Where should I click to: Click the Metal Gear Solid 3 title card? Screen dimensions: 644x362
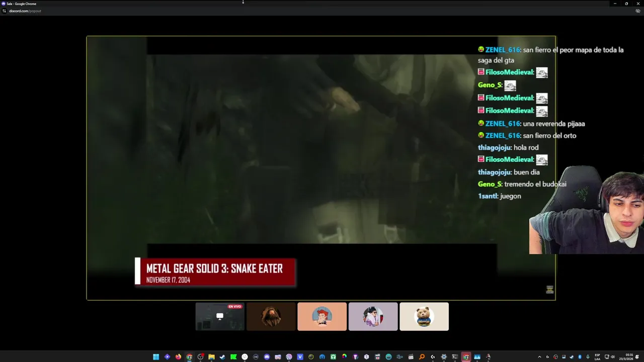(215, 271)
